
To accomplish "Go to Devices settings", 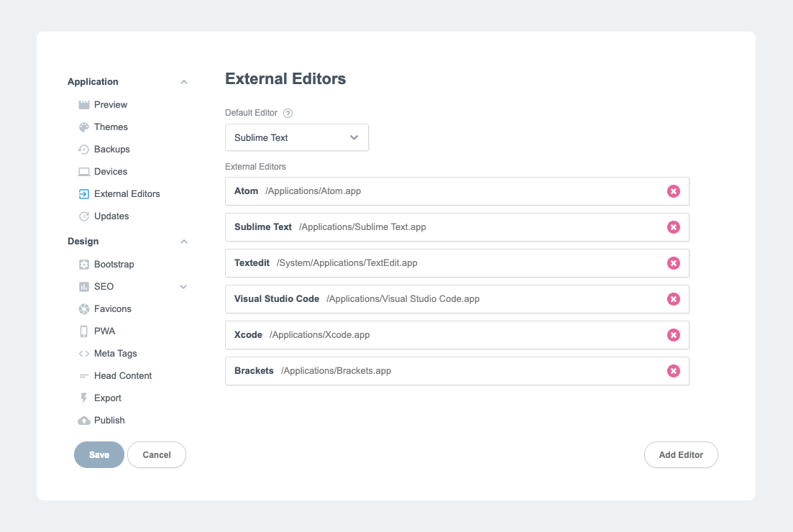I will [111, 171].
